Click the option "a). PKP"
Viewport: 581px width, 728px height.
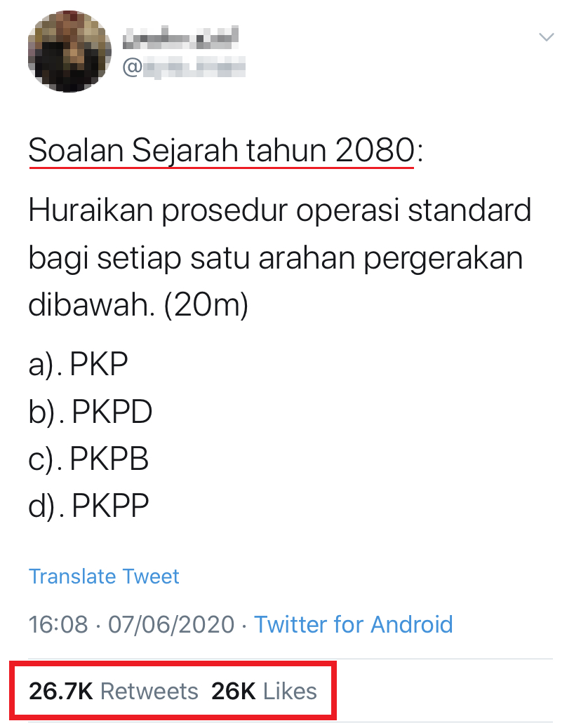pos(79,366)
